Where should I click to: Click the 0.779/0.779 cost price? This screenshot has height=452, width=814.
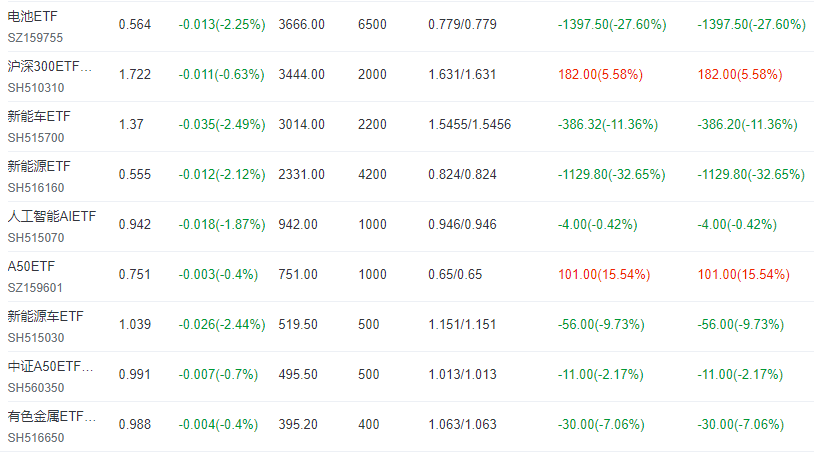(462, 24)
